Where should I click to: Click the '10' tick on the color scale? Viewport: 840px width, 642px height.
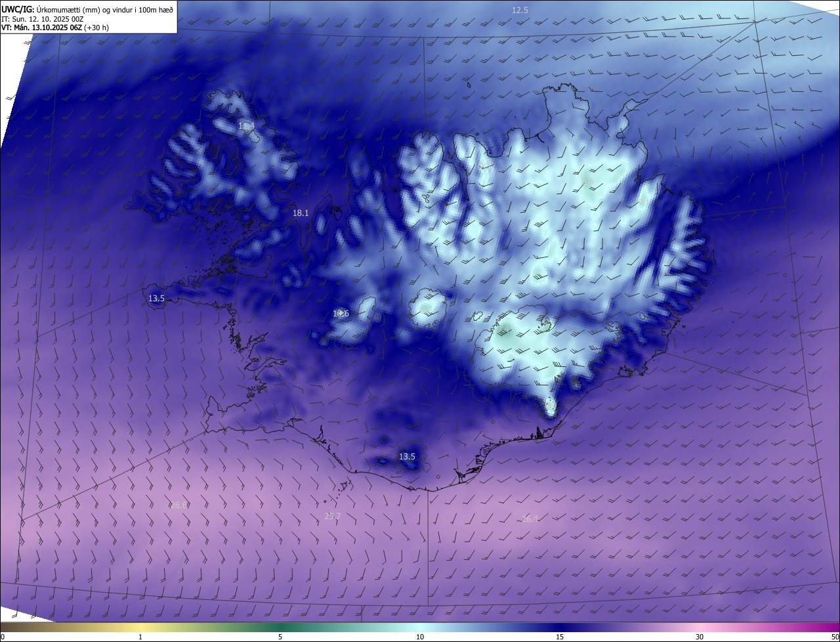coord(420,637)
